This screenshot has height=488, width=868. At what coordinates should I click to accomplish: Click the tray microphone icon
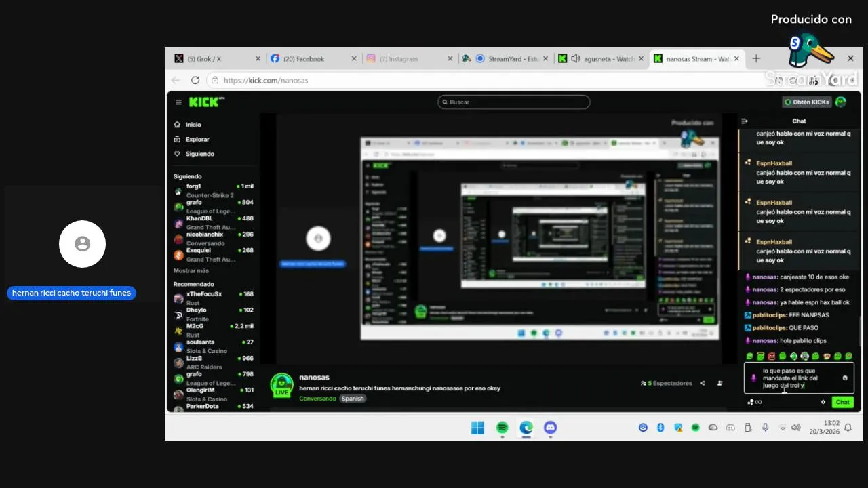tap(765, 428)
